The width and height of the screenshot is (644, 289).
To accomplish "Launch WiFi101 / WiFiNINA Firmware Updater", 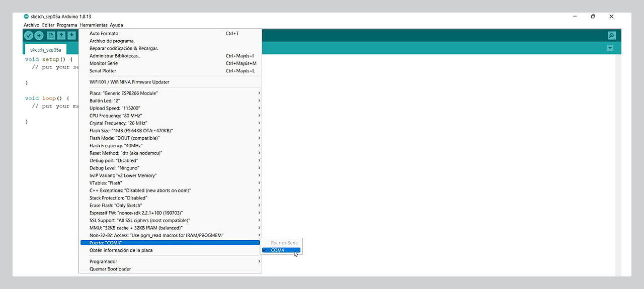I will pos(170,82).
